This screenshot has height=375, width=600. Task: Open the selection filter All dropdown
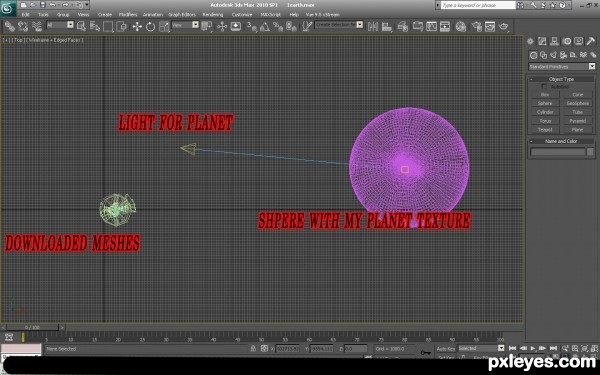[60, 25]
